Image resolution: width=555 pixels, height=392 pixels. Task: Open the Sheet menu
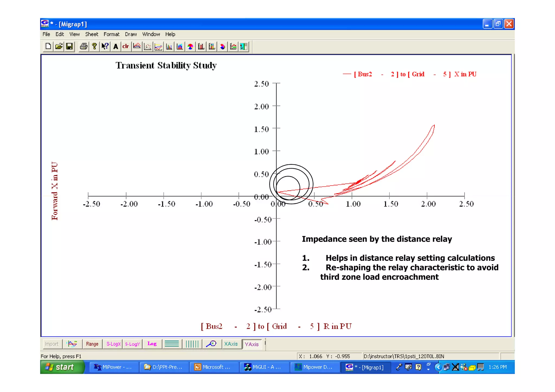[92, 34]
